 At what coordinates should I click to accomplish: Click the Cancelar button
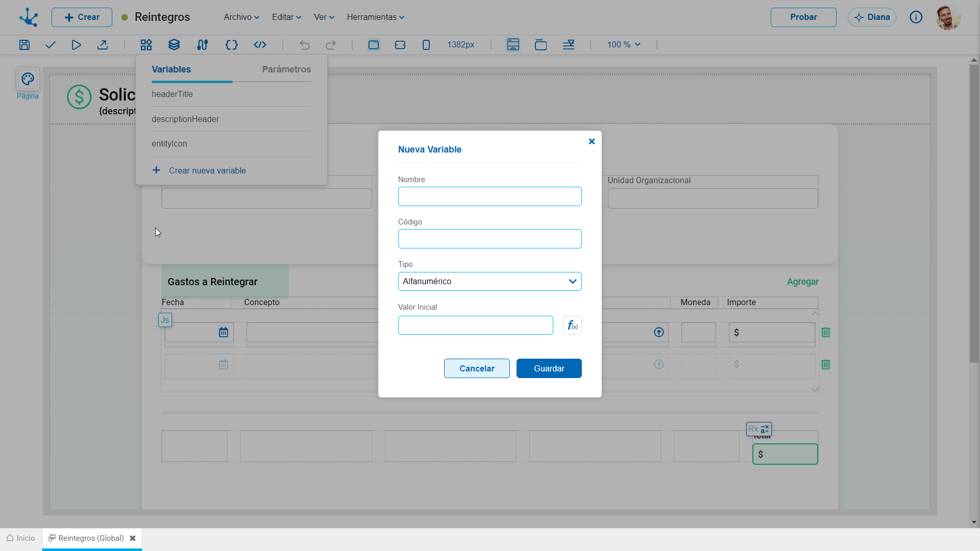(477, 368)
